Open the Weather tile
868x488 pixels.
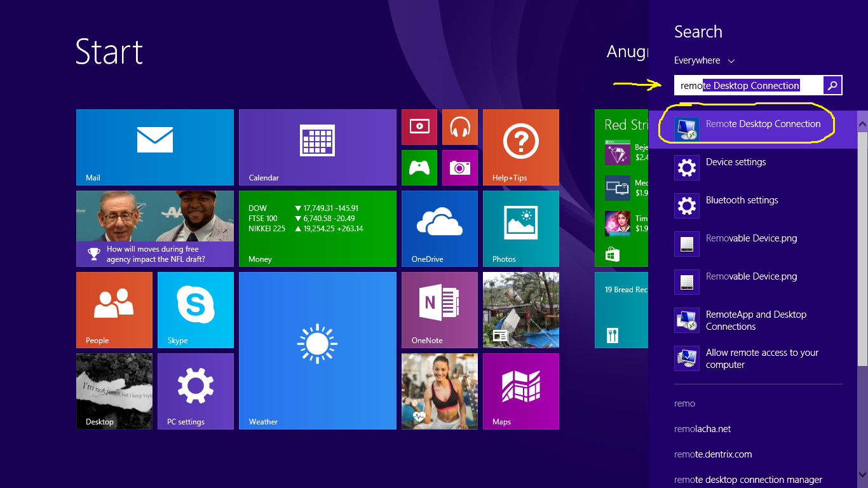pos(318,351)
